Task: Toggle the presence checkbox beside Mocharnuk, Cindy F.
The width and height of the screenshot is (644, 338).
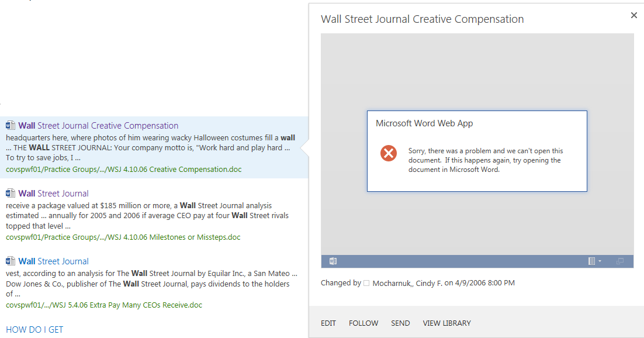Action: click(x=366, y=283)
